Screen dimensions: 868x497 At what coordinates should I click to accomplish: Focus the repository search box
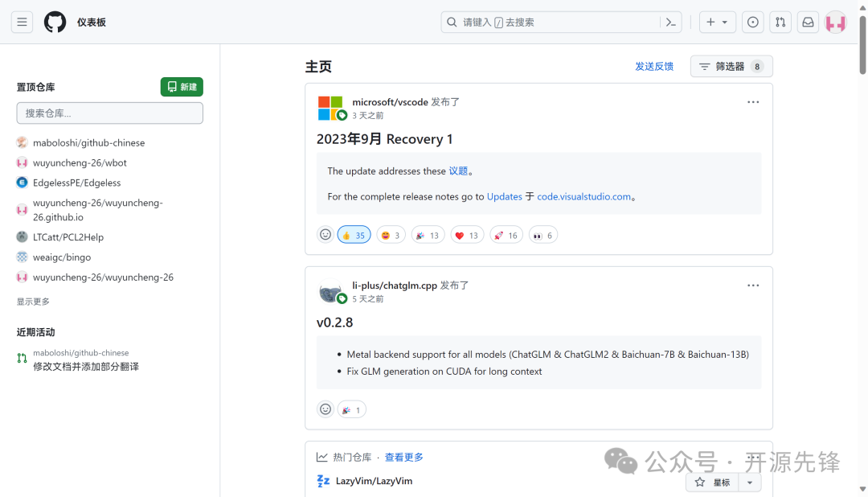coord(109,113)
